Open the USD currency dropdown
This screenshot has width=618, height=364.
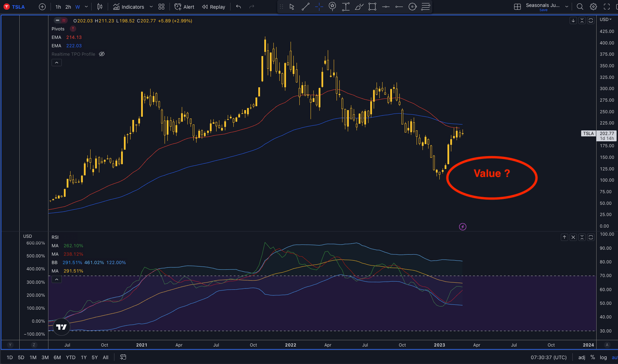[606, 19]
